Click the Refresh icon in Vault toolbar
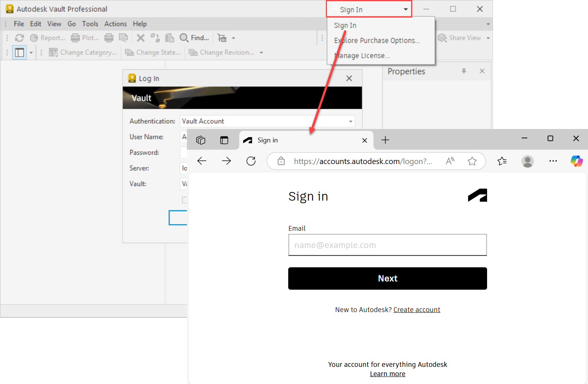The image size is (588, 384). (x=19, y=38)
